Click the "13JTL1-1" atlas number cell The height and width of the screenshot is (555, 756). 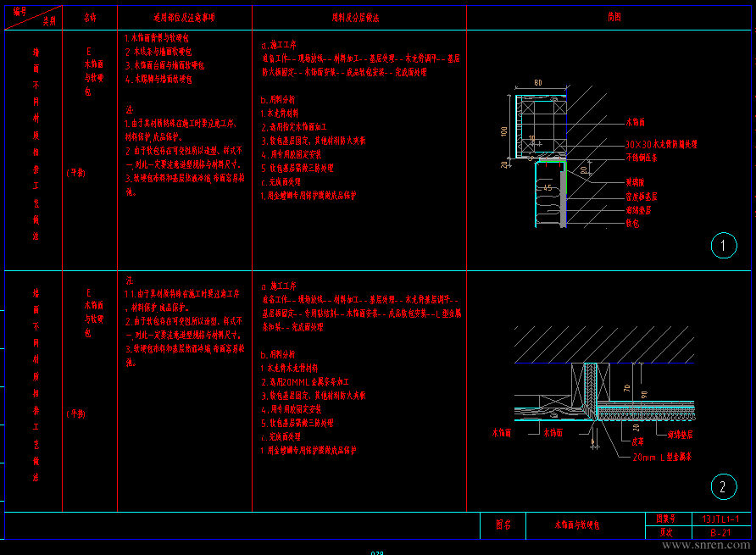click(x=721, y=518)
